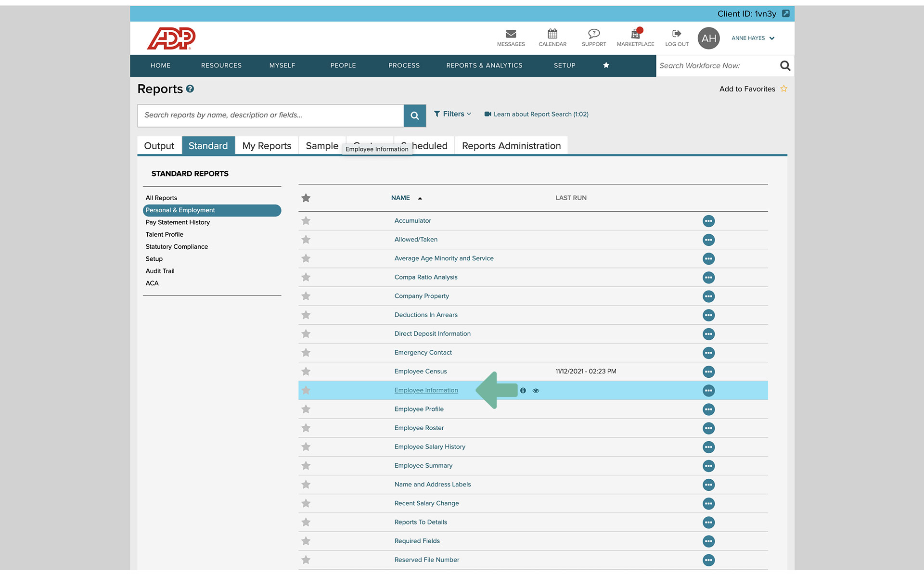The height and width of the screenshot is (575, 924).
Task: Open the Process menu
Action: 404,65
